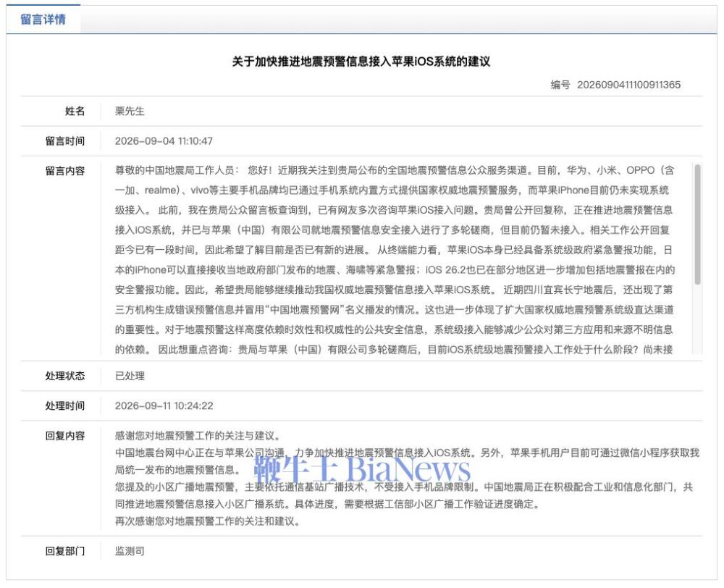Click the 留言内容 field label
Viewport: 724px width, 588px height.
point(65,171)
